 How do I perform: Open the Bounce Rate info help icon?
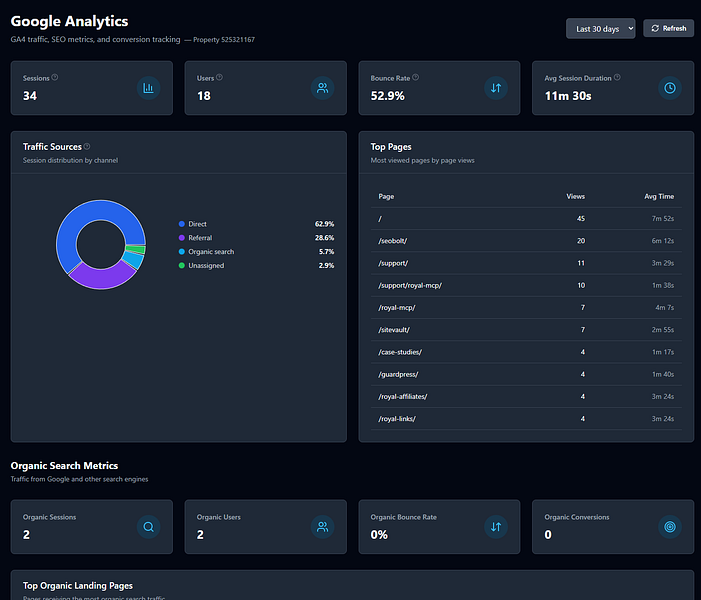click(x=415, y=77)
